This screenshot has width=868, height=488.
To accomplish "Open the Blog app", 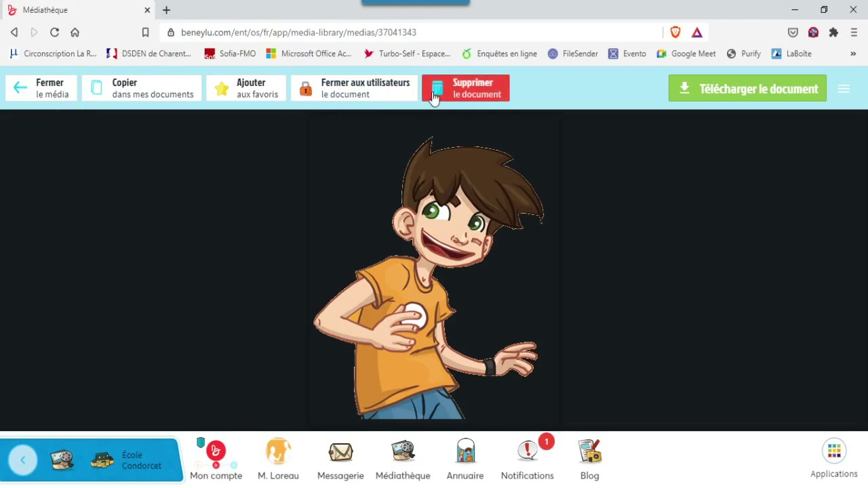I will coord(590,460).
